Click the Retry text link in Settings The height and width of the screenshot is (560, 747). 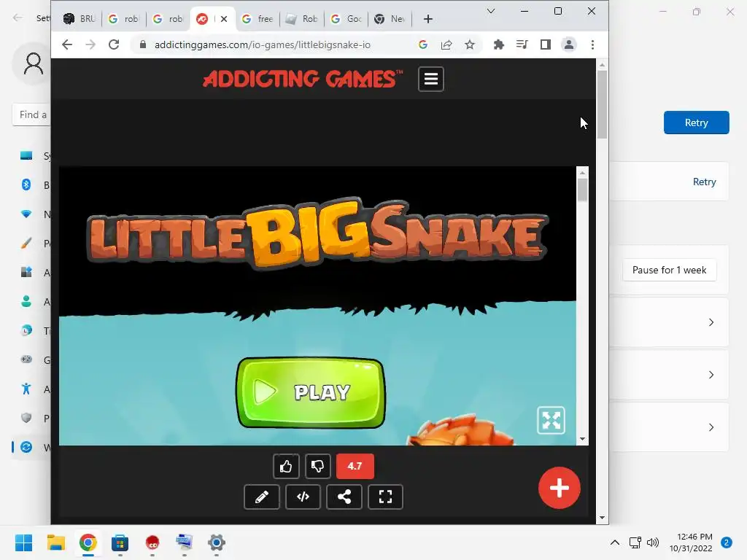[x=704, y=182]
